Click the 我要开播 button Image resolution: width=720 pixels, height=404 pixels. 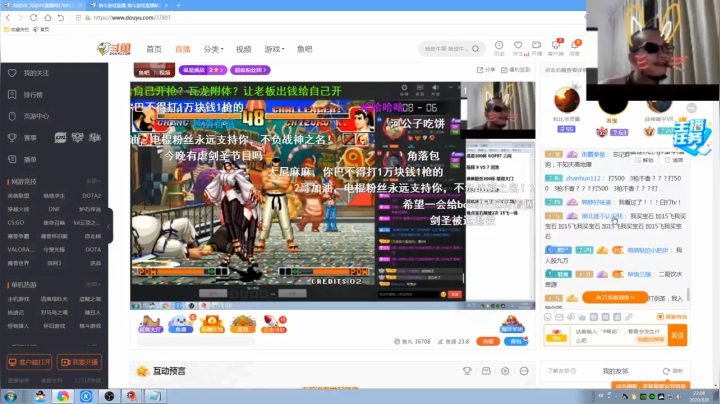pos(79,362)
